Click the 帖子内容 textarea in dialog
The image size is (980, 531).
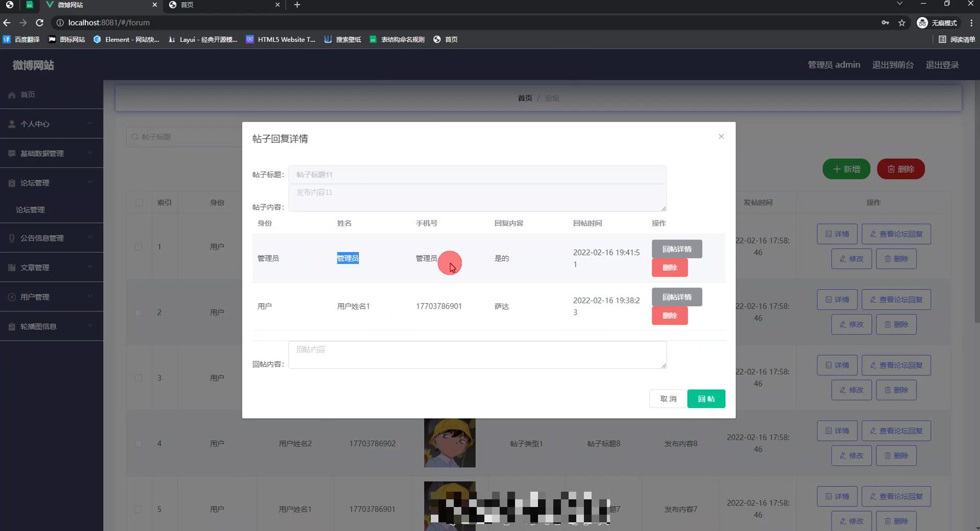pos(477,198)
